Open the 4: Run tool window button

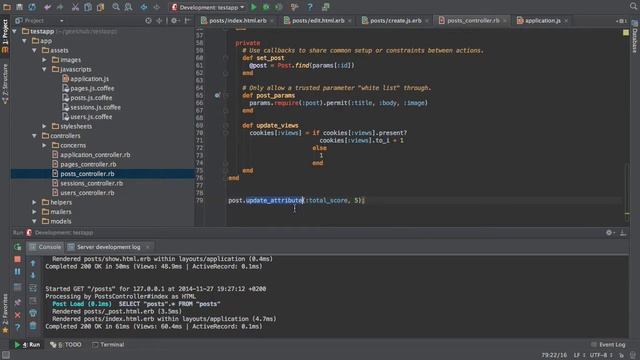pyautogui.click(x=27, y=345)
